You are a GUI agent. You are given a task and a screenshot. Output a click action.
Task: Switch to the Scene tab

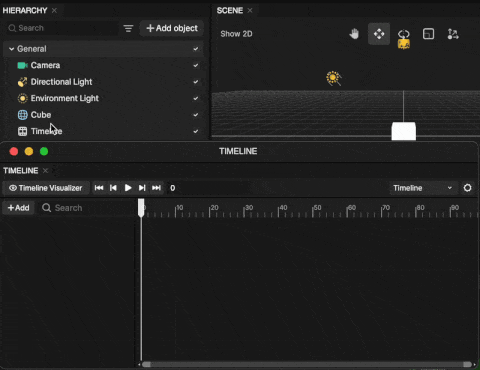(x=230, y=11)
